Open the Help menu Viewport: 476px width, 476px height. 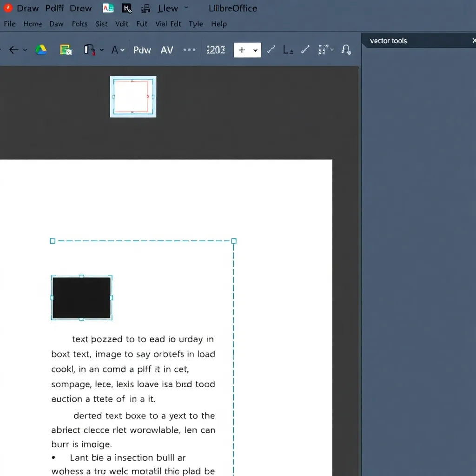coord(218,24)
